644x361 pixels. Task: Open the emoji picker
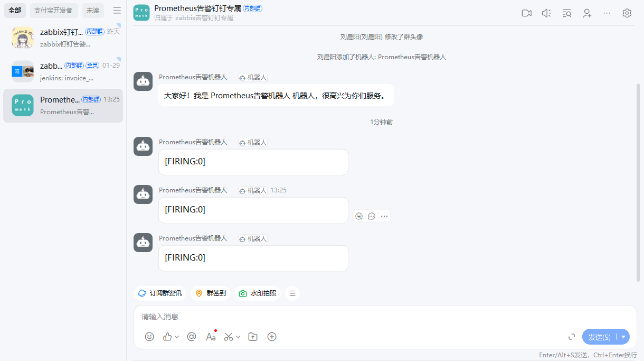point(149,337)
